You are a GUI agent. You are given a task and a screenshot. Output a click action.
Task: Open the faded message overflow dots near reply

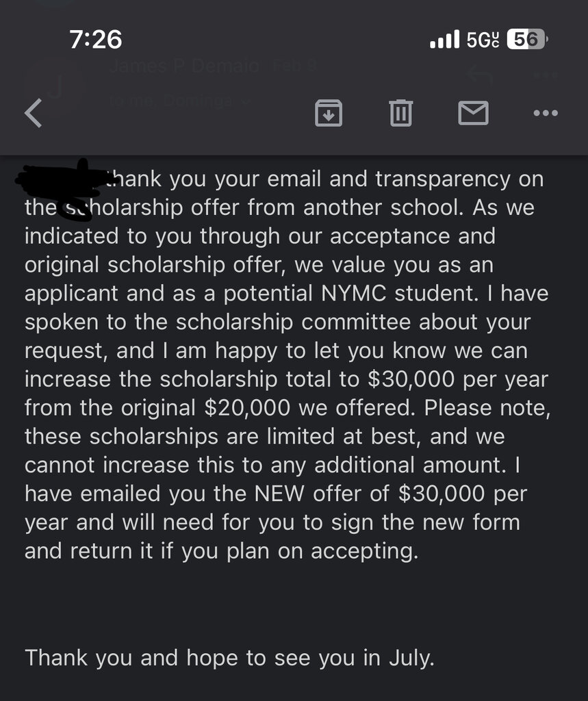click(546, 75)
